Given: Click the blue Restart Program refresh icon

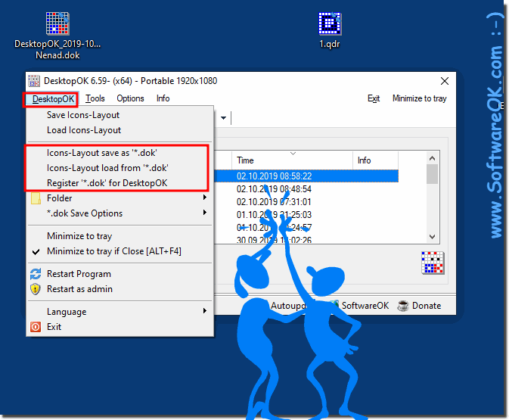Looking at the screenshot, I should pos(36,274).
